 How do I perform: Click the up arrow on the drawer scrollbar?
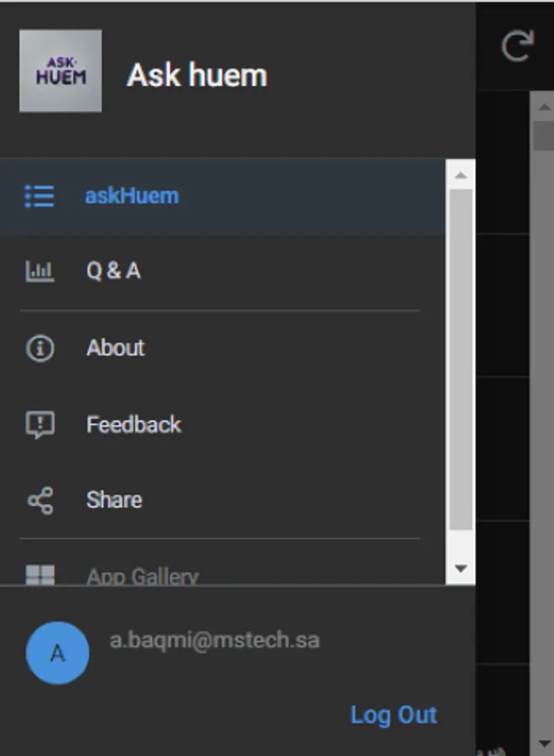click(x=461, y=174)
